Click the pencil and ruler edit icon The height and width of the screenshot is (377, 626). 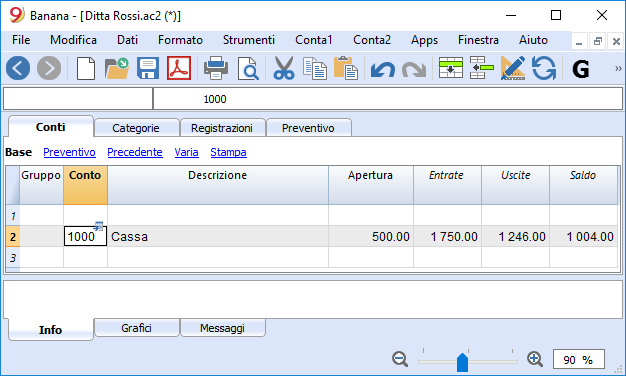(x=513, y=68)
